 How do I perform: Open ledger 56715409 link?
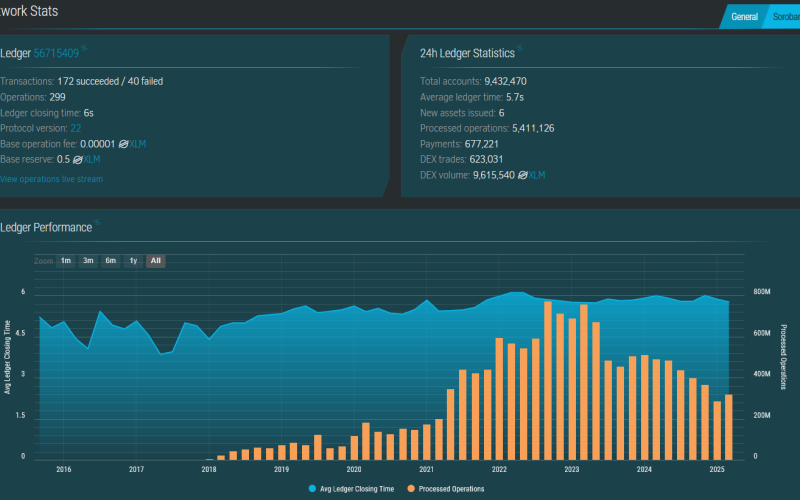[x=56, y=52]
